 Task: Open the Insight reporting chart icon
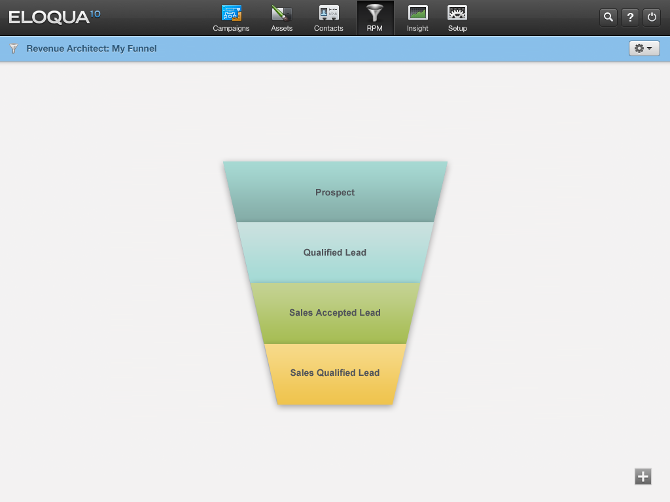[417, 13]
